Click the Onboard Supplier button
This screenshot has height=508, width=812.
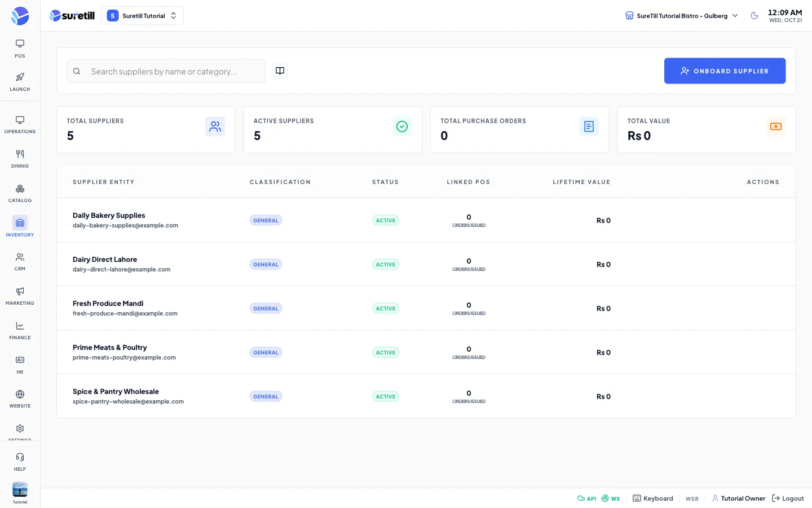point(725,71)
